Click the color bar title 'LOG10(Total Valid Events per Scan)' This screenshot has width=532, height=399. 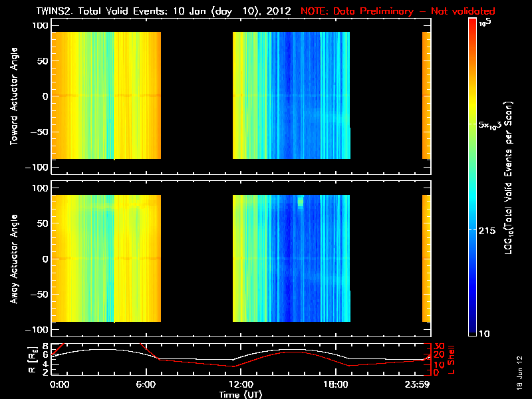click(x=508, y=178)
